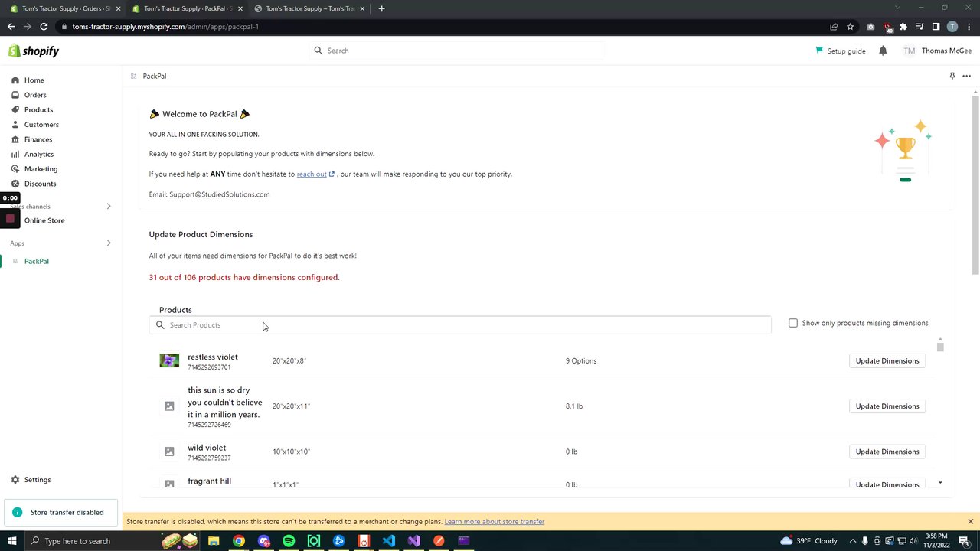Viewport: 980px width, 551px height.
Task: Update Dimensions for wild violet
Action: coord(887,452)
